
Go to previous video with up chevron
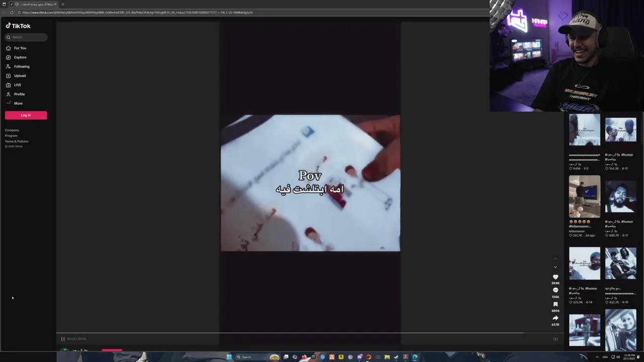(x=555, y=259)
